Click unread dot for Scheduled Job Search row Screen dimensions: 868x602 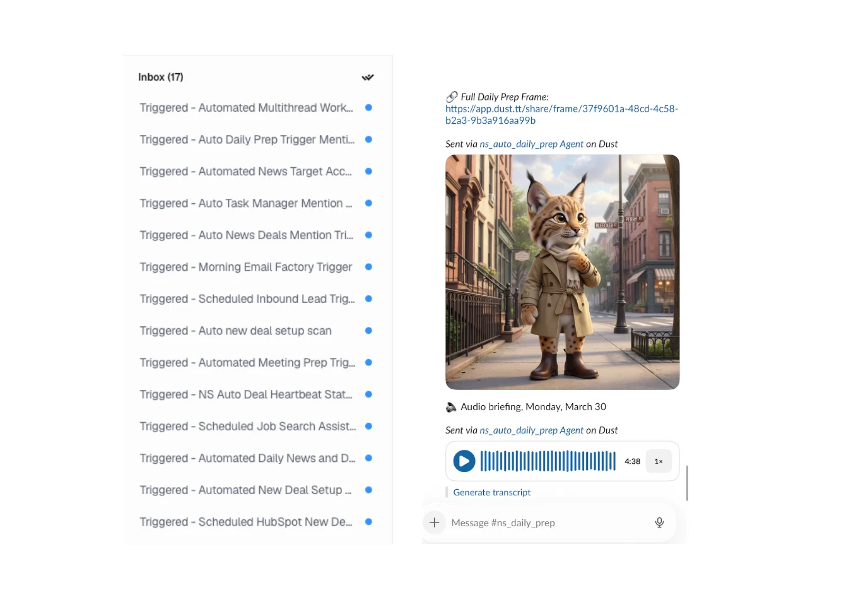(368, 427)
